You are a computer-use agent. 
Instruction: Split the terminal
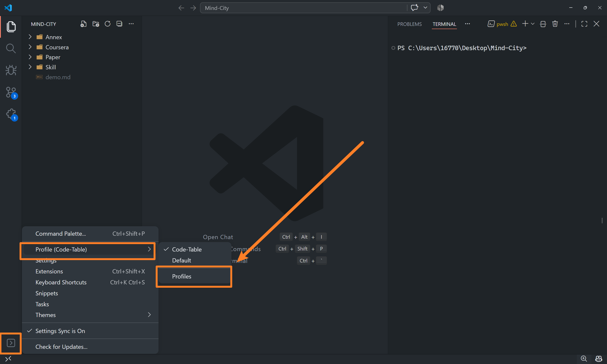pos(543,24)
